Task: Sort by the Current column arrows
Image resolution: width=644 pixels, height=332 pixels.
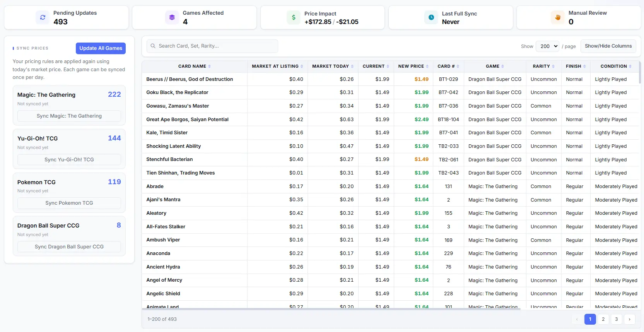Action: pos(388,67)
